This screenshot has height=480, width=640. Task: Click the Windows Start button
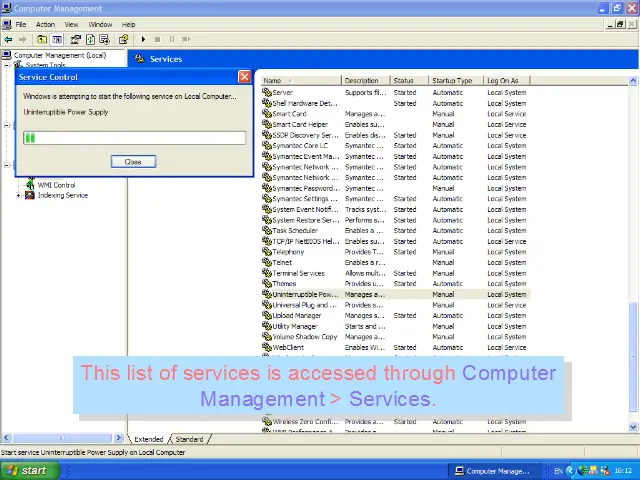29,471
